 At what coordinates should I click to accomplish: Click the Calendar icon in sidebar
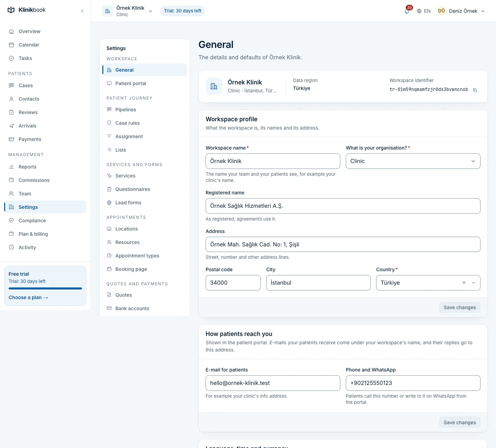pos(11,45)
